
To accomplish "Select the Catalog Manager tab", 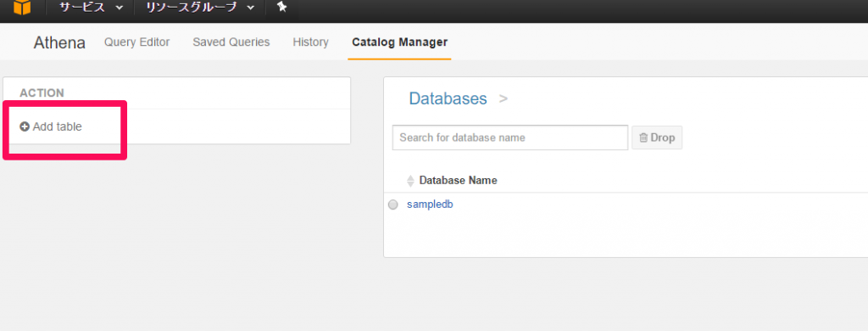I will pos(400,42).
